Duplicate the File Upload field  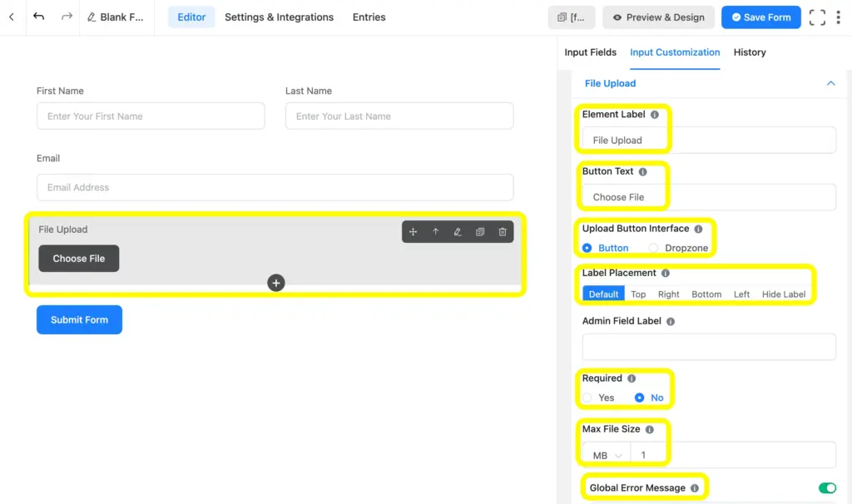(x=480, y=232)
